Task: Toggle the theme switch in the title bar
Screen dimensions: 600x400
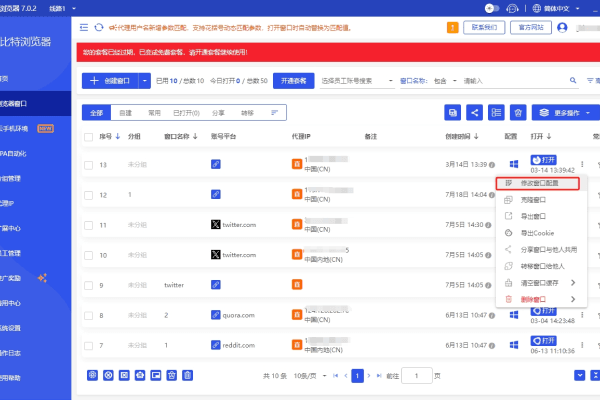Action: coord(492,8)
